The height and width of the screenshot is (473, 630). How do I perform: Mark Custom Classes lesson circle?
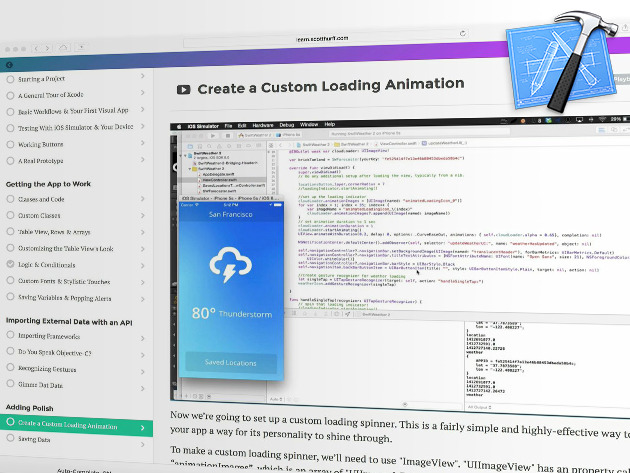click(x=10, y=215)
